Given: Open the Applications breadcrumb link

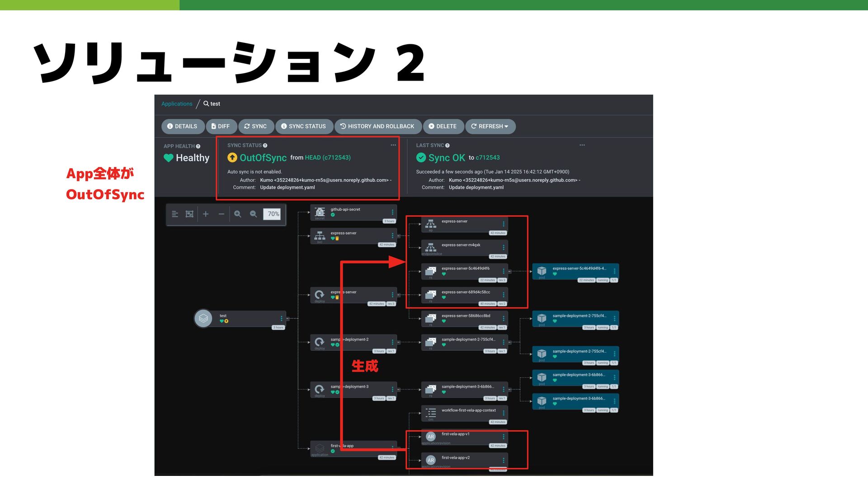Looking at the screenshot, I should [x=177, y=104].
